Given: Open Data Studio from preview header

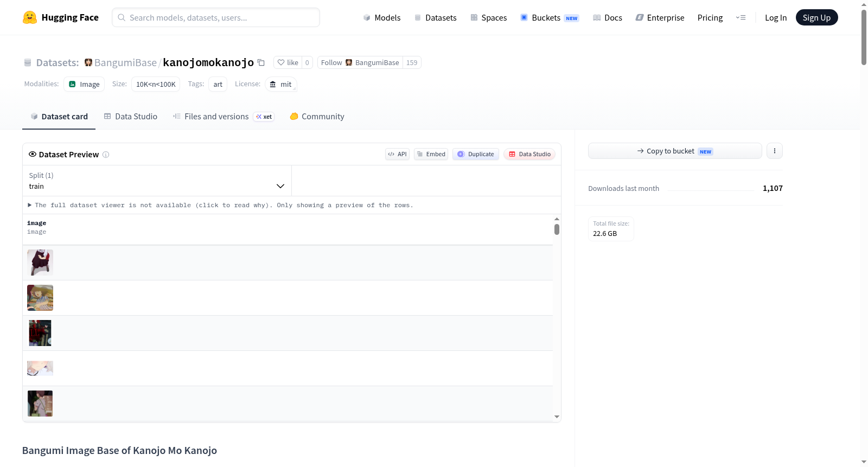Looking at the screenshot, I should pos(529,154).
